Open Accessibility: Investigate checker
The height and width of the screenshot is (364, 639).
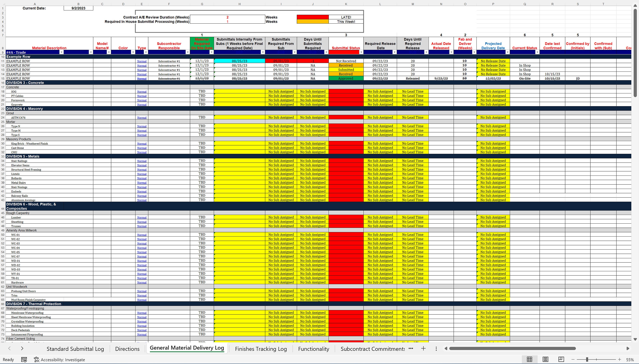point(60,360)
